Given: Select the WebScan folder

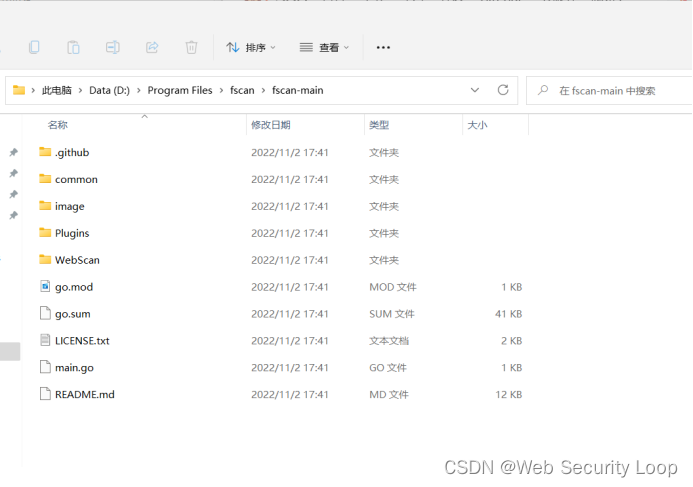Looking at the screenshot, I should pyautogui.click(x=77, y=260).
